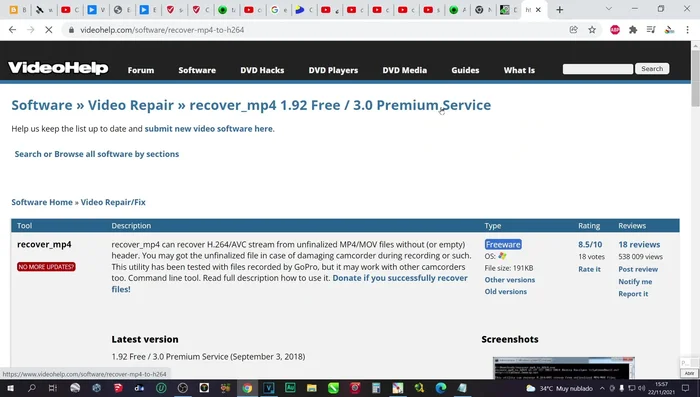
Task: Expand the tab search dropdown
Action: click(608, 9)
